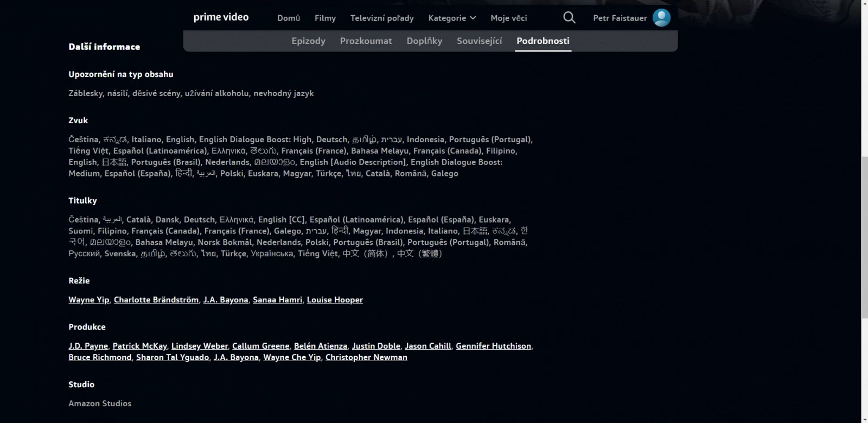Click the scrollbar down arrow

[864, 419]
